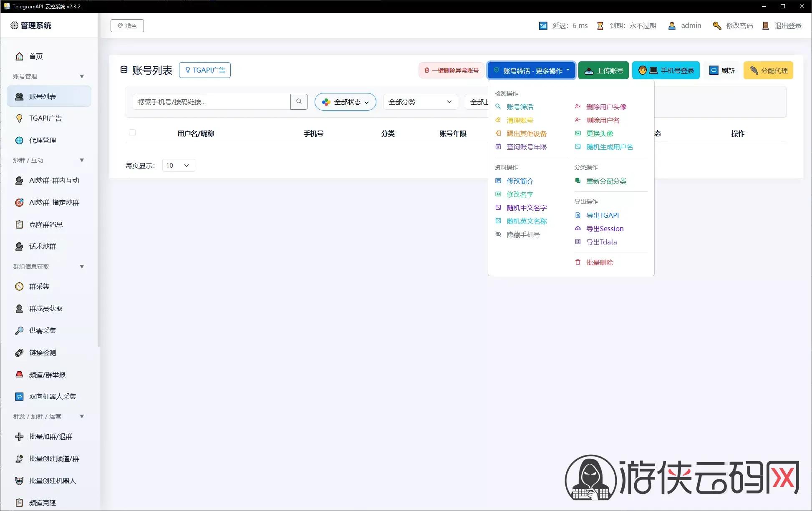Image resolution: width=812 pixels, height=511 pixels.
Task: Open the 全部分类 category dropdown
Action: (420, 102)
